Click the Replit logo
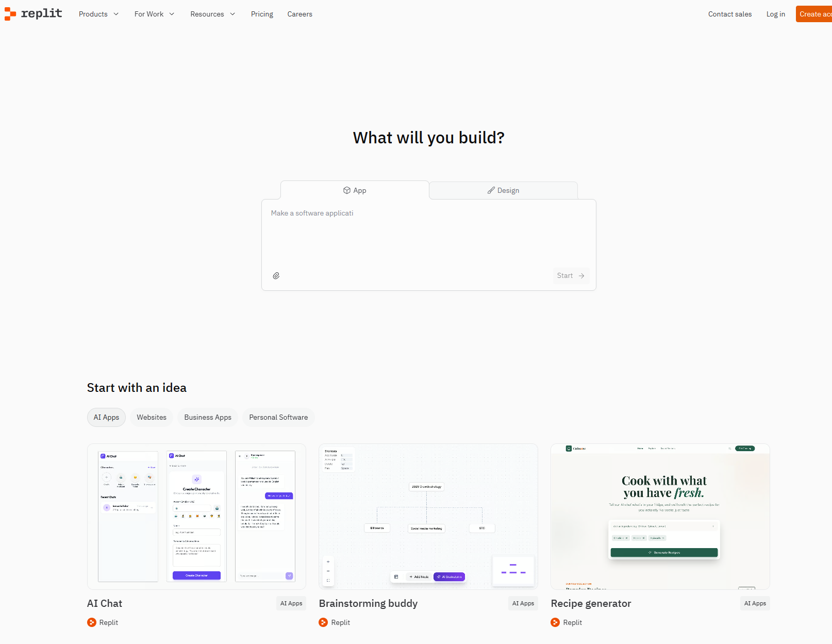 [x=33, y=14]
